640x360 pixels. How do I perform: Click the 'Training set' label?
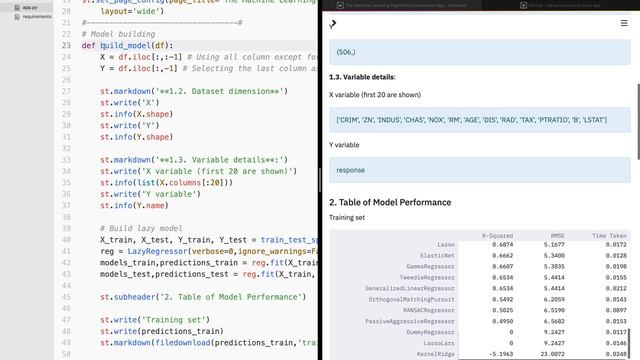tap(347, 218)
